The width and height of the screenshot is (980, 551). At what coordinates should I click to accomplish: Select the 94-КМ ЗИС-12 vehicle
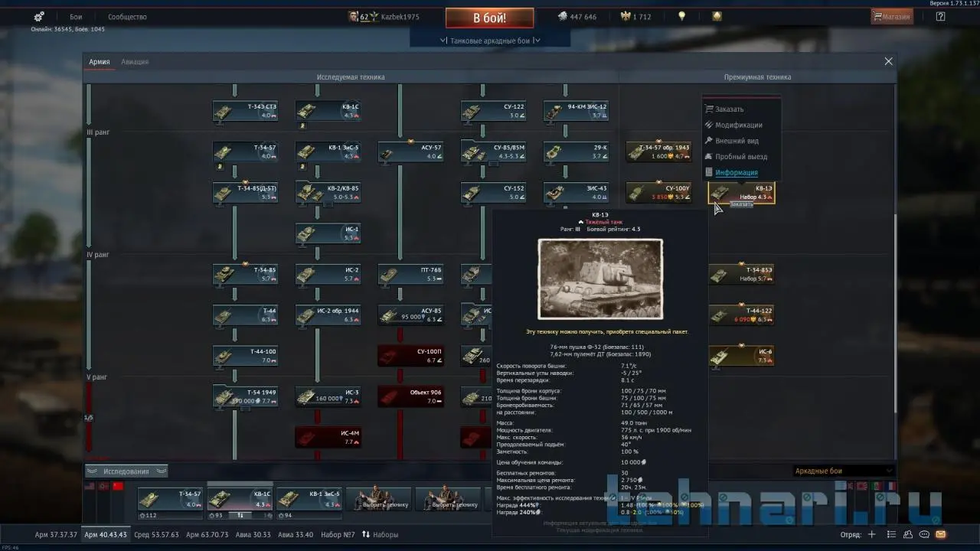576,111
